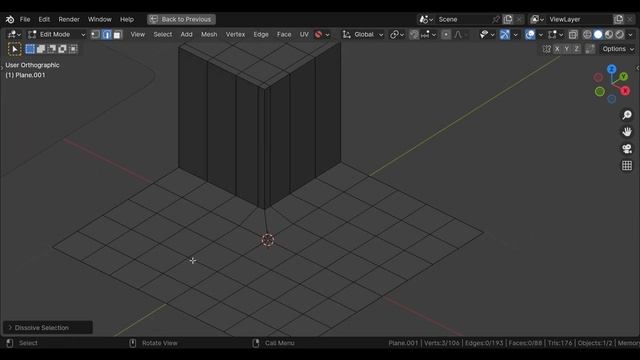Open the mesh edit mode overlays dropdown
Screen dimensions: 640x360
pyautogui.click(x=556, y=35)
